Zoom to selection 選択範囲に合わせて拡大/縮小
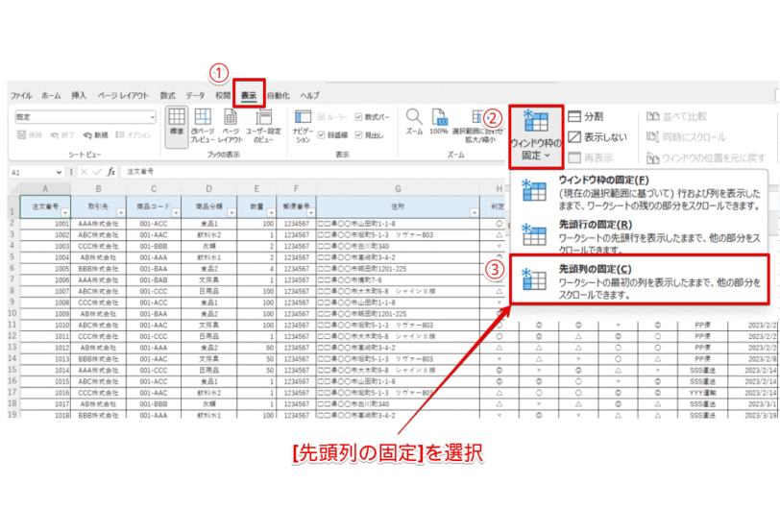Viewport: 780px width, 532px height. (x=478, y=127)
